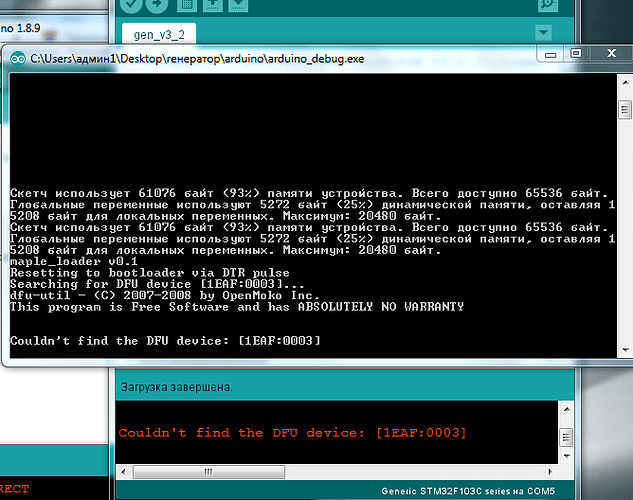Click 'Resetting to bootloader via DTR pulse' line
Screen dimensions: 633x500
150,273
